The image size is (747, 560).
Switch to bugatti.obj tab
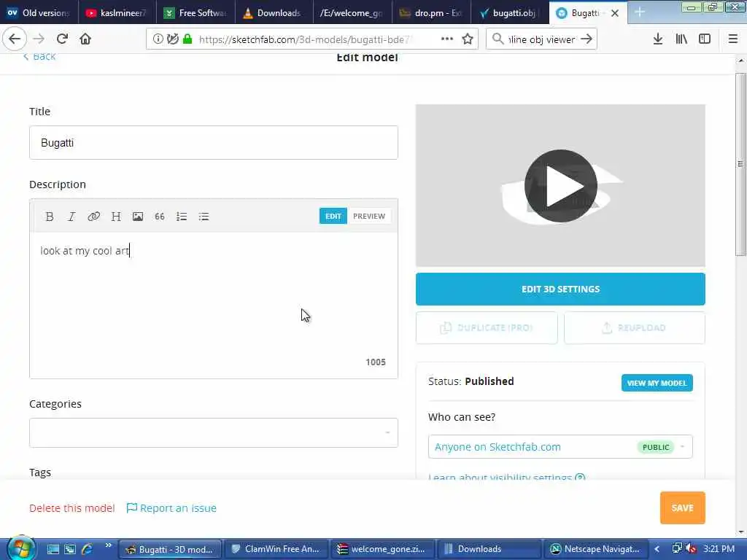(510, 13)
